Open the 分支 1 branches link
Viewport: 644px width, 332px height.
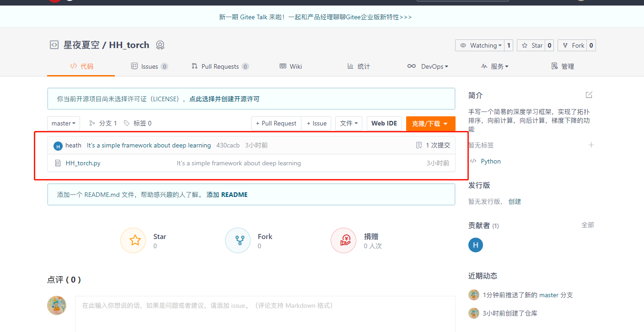[103, 123]
